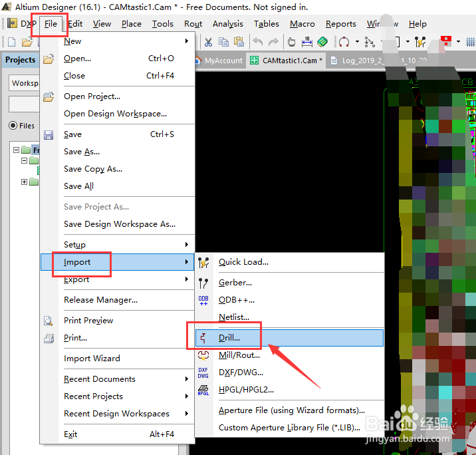Image resolution: width=476 pixels, height=455 pixels.
Task: Click the Redo arrow toolbar icon
Action: [x=273, y=42]
